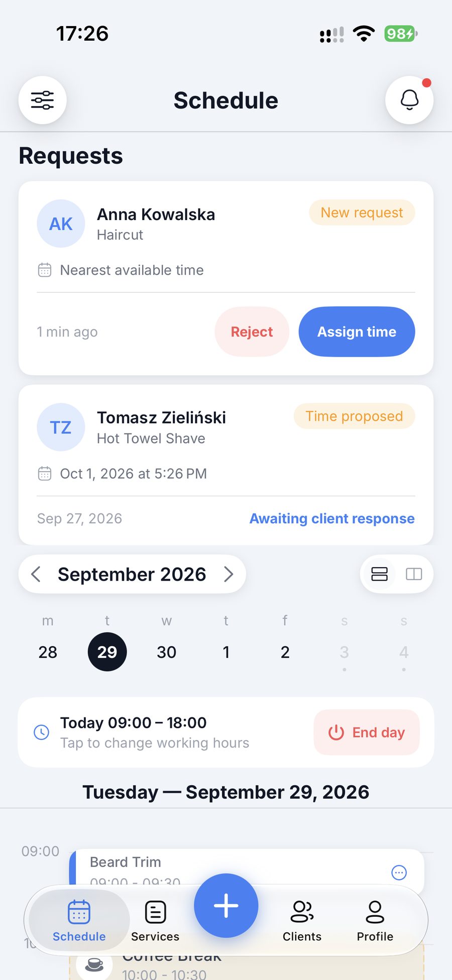Open the Clients tab
The height and width of the screenshot is (980, 452).
pyautogui.click(x=302, y=921)
